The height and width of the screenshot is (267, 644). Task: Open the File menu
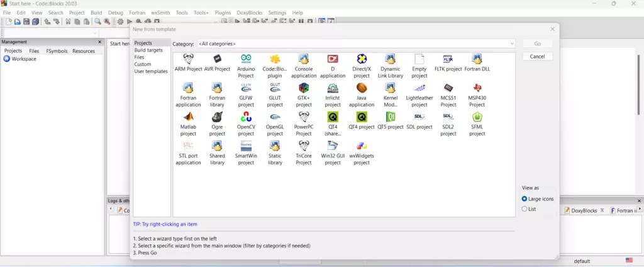[6, 13]
